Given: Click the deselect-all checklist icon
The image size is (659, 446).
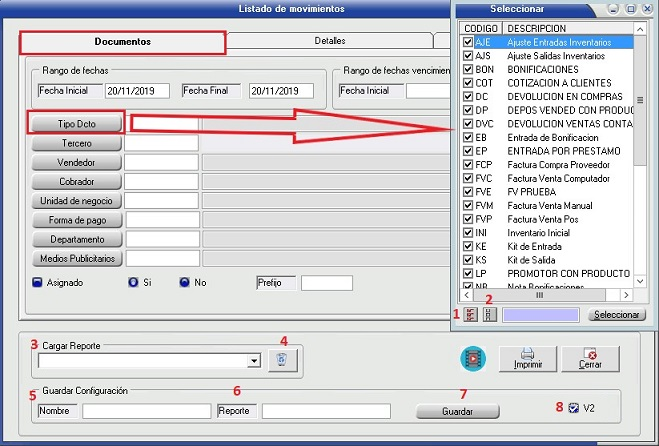Looking at the screenshot, I should [x=489, y=315].
